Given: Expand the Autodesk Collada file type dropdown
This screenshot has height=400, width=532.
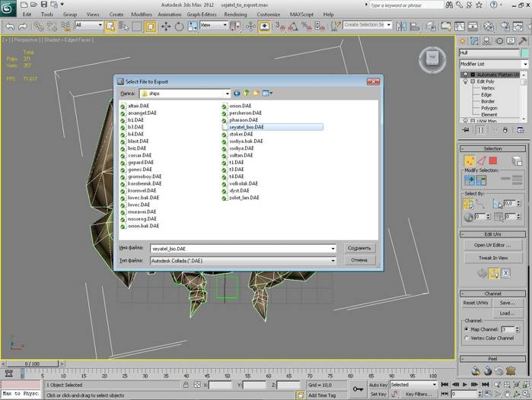Looking at the screenshot, I should click(333, 260).
